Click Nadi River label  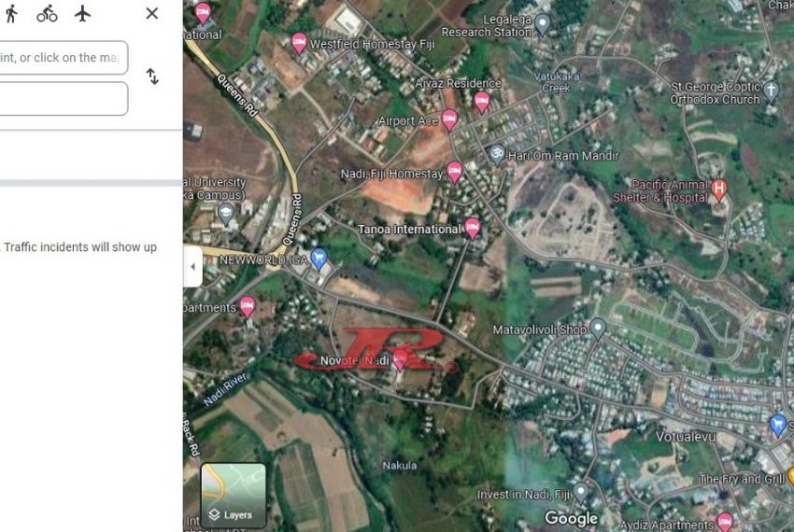click(x=226, y=389)
